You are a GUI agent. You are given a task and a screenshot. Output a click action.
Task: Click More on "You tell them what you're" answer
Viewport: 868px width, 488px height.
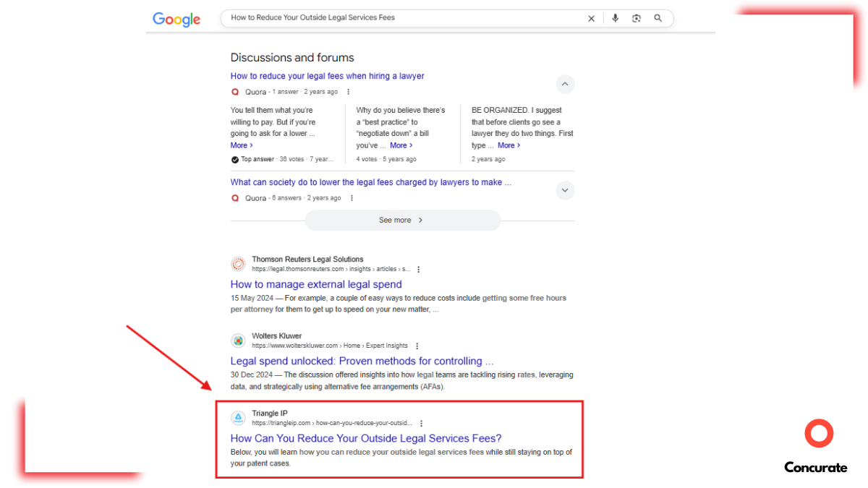pyautogui.click(x=242, y=145)
